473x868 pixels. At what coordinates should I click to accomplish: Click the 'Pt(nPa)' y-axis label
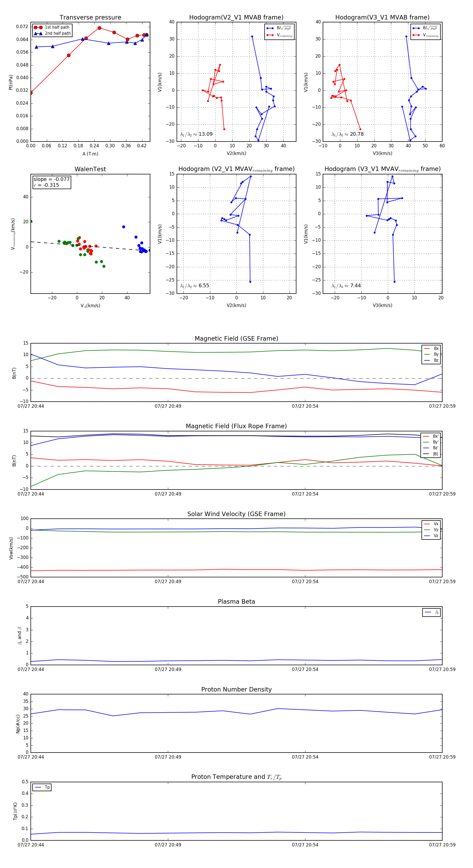tap(11, 82)
